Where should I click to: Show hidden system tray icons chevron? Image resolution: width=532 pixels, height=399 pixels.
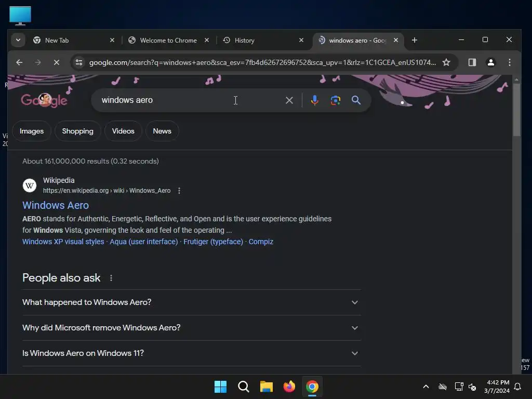(426, 387)
